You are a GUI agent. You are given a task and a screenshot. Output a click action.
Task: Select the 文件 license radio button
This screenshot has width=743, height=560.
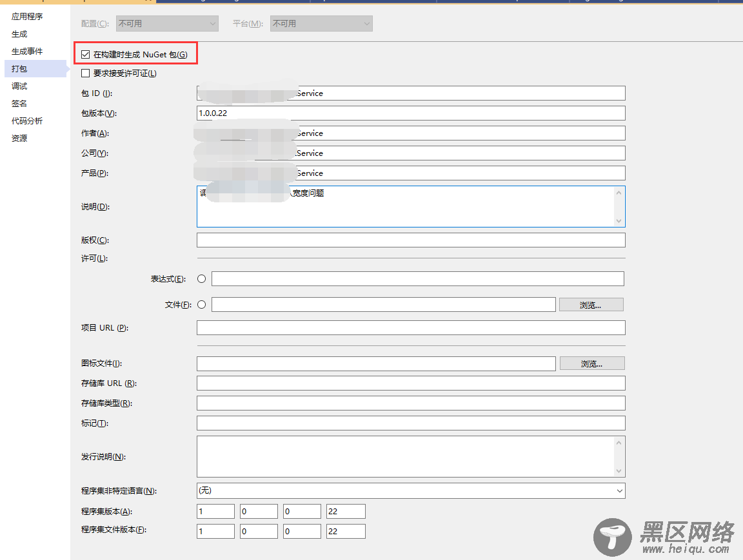click(201, 304)
